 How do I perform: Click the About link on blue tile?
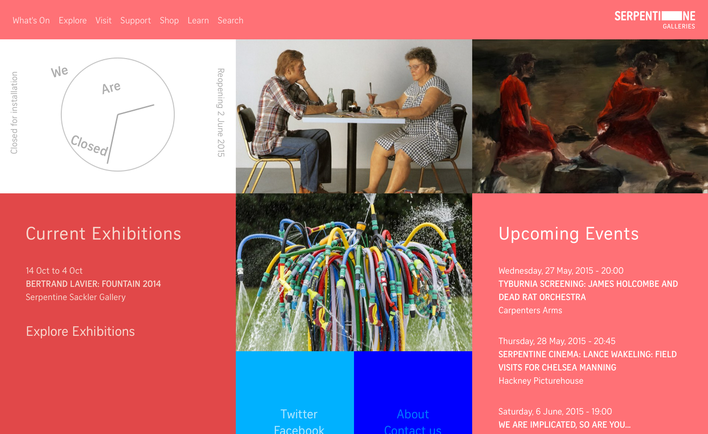pos(413,414)
